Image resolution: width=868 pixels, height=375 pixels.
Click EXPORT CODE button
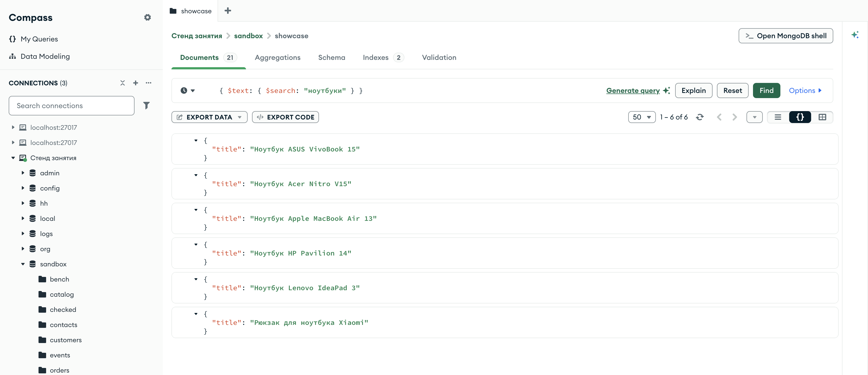pos(285,117)
